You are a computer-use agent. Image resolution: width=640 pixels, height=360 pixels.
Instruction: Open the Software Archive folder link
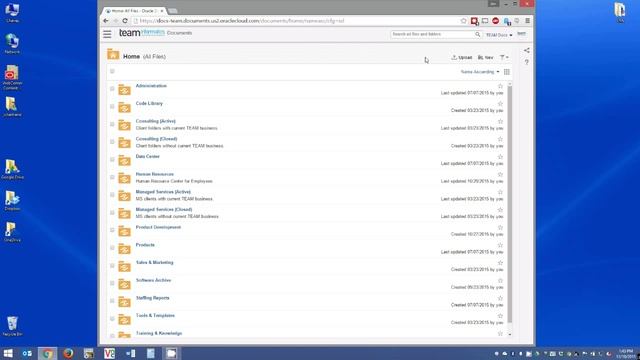(x=153, y=280)
